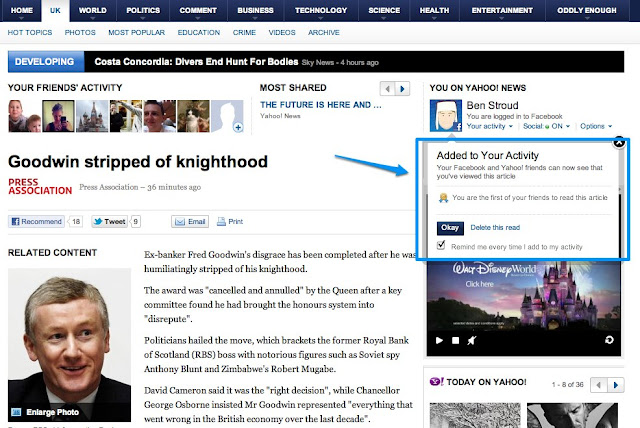Image resolution: width=640 pixels, height=428 pixels.
Task: Open THE FUTURE IS HERE AND article
Action: [x=321, y=105]
